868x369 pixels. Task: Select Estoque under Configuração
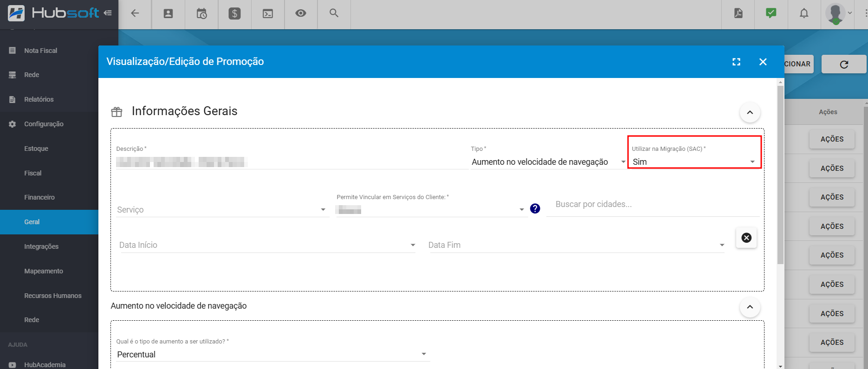coord(36,149)
